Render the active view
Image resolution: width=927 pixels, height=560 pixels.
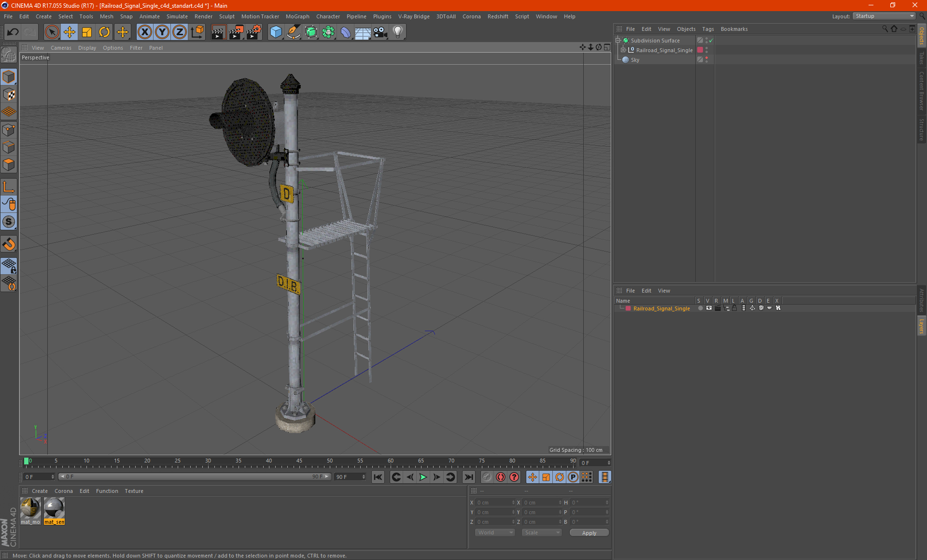(x=218, y=32)
